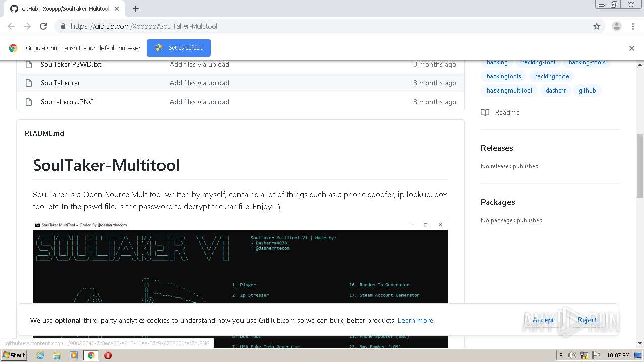Open the Packages heading link
This screenshot has height=362, width=644.
498,202
